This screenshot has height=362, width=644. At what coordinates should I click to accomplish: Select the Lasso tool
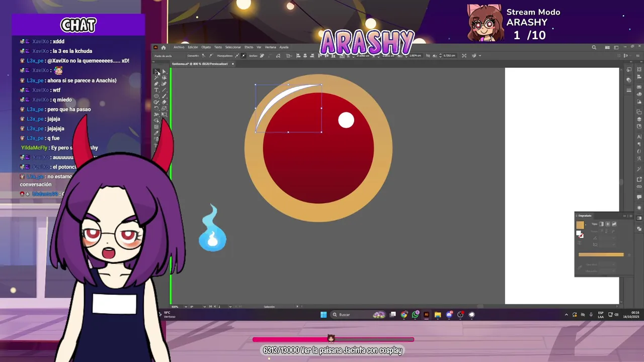(165, 77)
